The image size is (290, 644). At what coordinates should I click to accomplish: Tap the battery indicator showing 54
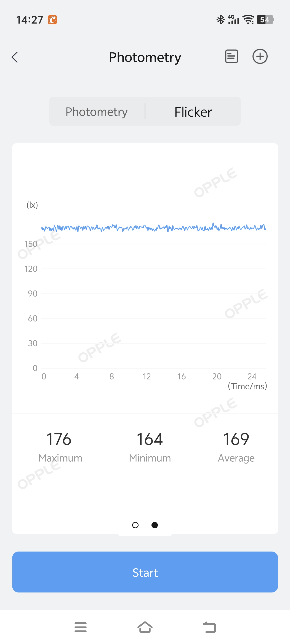(x=265, y=20)
